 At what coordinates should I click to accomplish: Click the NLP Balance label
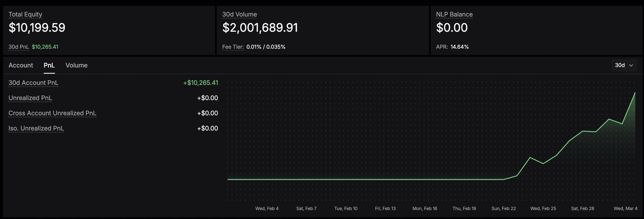tap(454, 14)
